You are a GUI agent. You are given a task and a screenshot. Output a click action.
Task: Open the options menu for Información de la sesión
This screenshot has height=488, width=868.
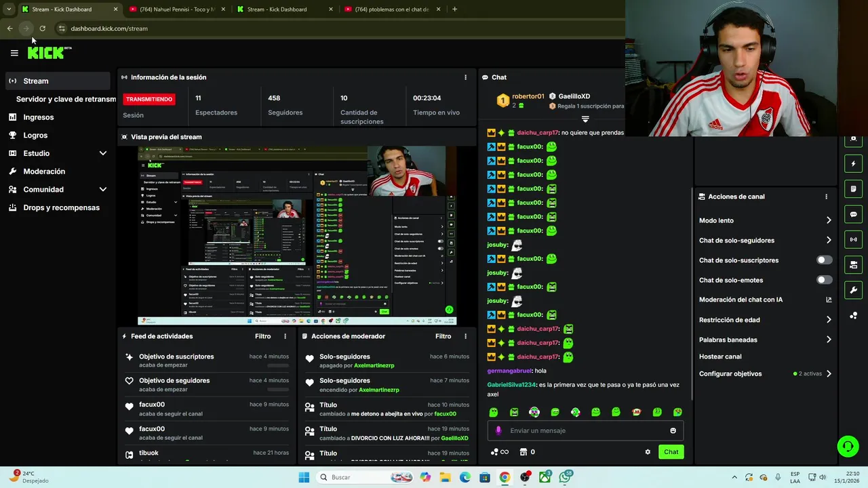[x=465, y=77]
